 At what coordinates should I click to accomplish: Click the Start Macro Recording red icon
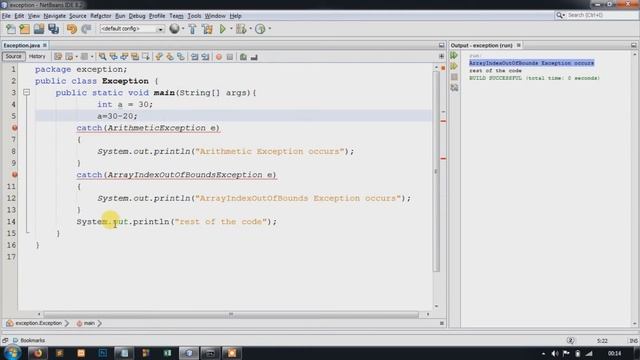tap(219, 57)
